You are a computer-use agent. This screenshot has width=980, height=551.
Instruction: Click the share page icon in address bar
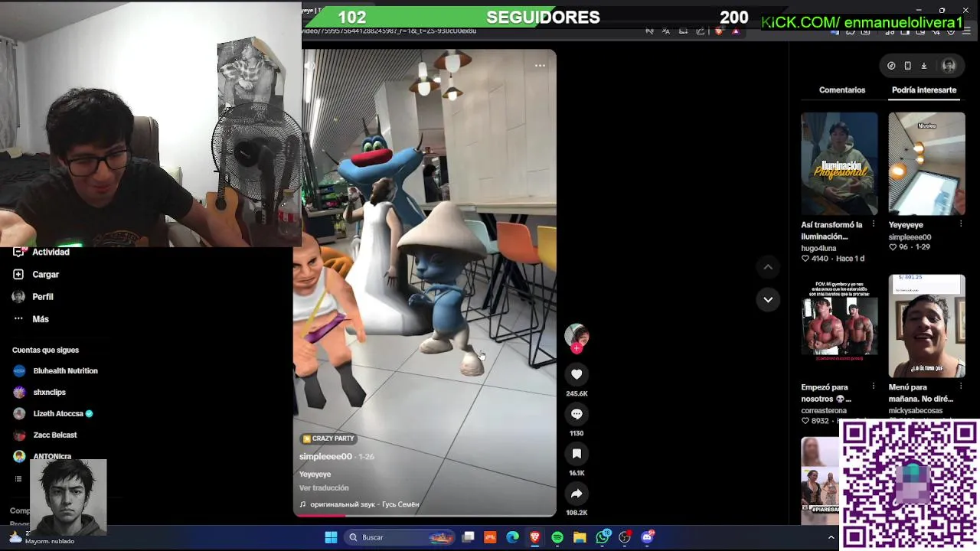pos(701,31)
